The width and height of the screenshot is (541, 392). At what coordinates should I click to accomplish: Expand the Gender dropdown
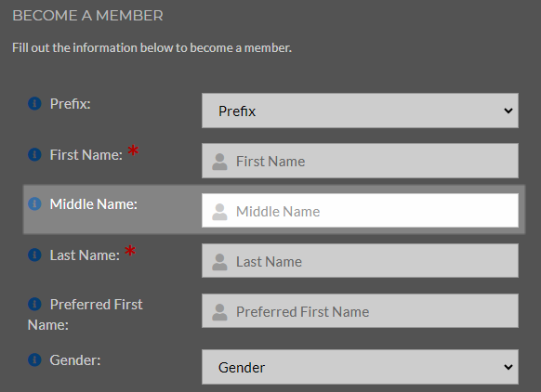[360, 367]
